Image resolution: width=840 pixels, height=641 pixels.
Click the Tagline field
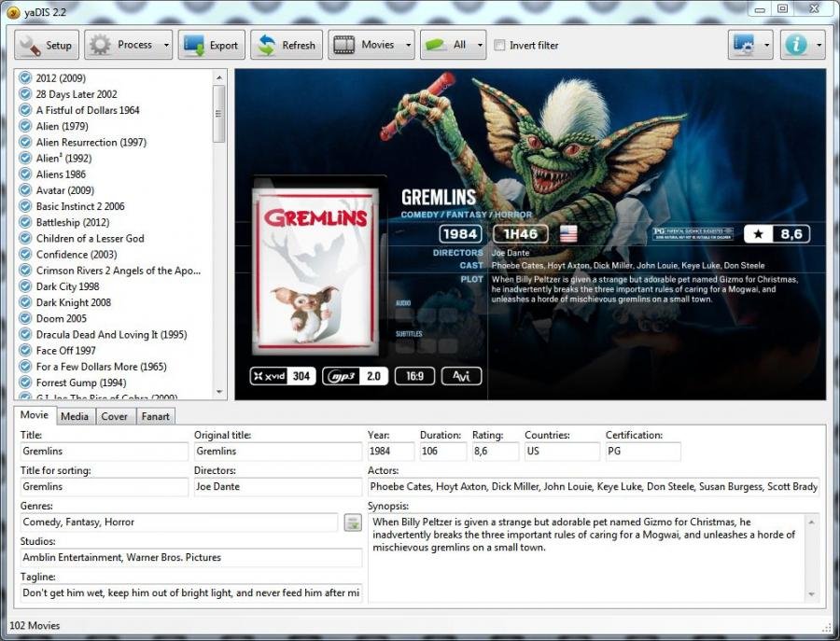(191, 592)
